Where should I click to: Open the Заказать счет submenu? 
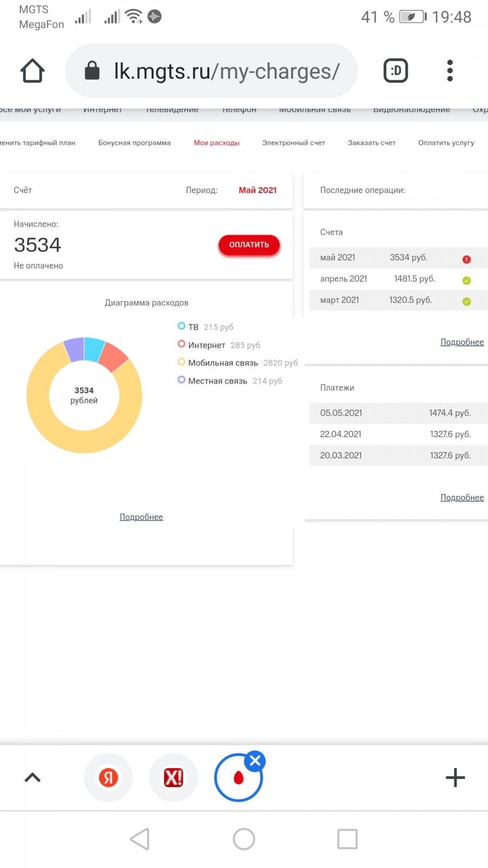[371, 143]
